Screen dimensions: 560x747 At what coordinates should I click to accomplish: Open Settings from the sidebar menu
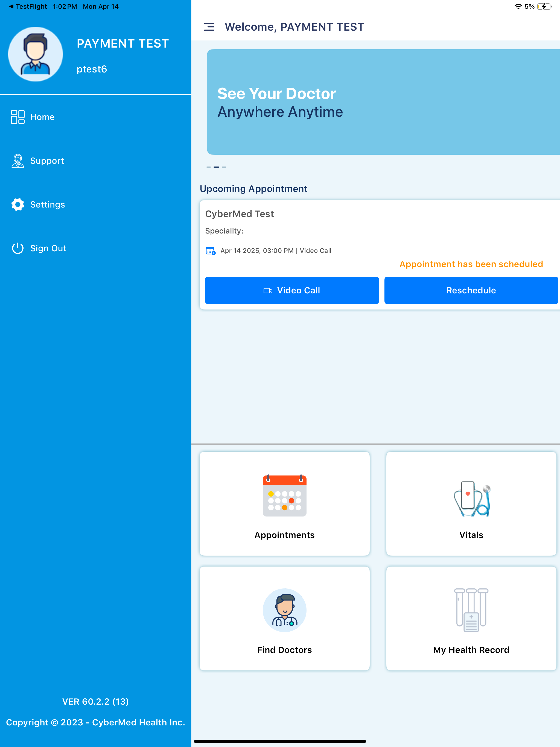[48, 204]
